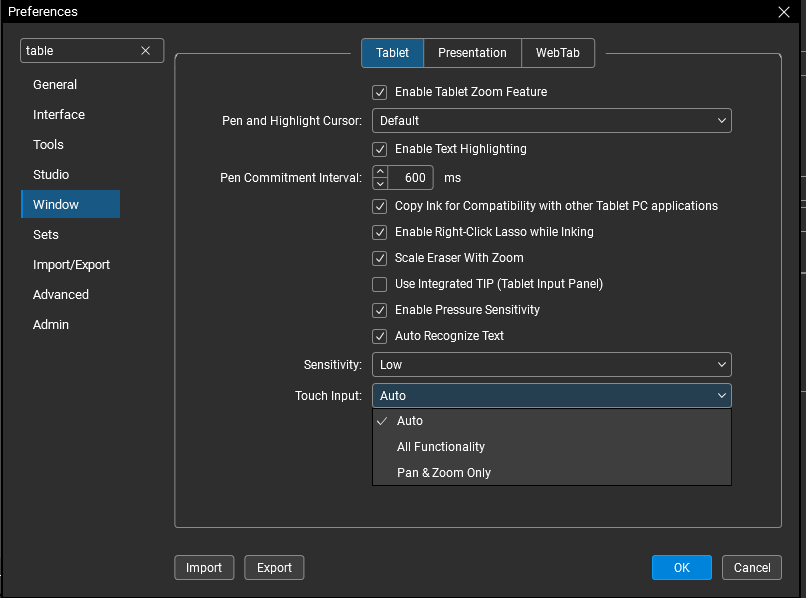Toggle Enable Tablet Zoom Feature checkbox

pyautogui.click(x=379, y=92)
